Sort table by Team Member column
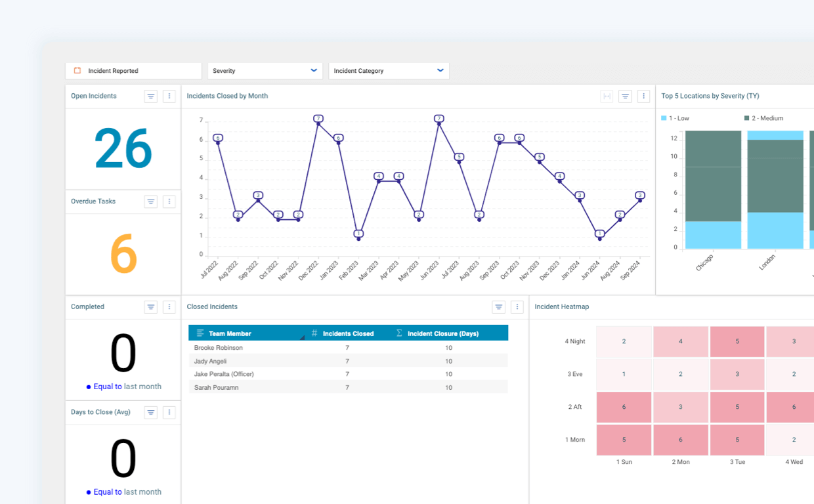The image size is (814, 504). click(230, 333)
